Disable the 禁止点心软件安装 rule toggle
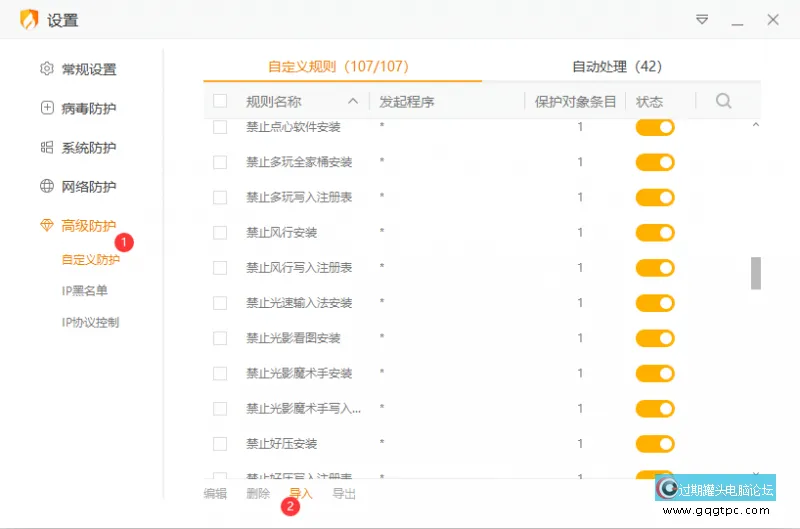Image resolution: width=800 pixels, height=529 pixels. 655,127
